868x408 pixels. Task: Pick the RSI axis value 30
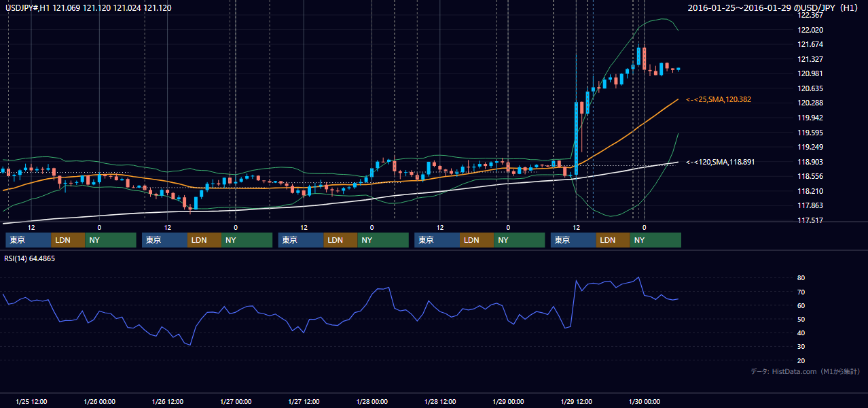coord(801,346)
